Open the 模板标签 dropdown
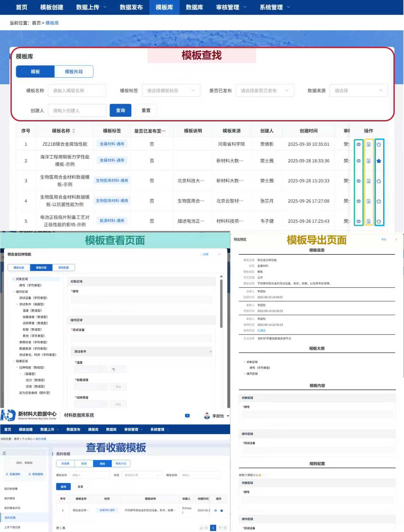 (x=171, y=91)
